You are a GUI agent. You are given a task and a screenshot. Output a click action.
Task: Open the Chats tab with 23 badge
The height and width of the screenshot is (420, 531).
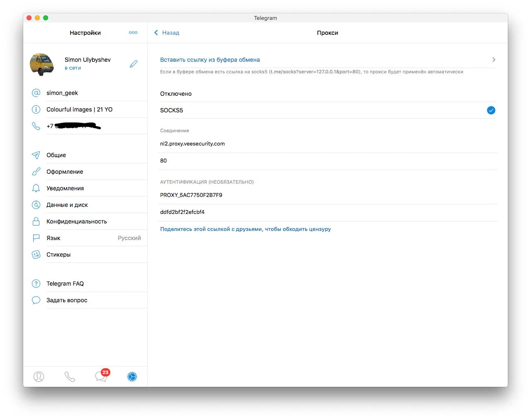click(102, 376)
